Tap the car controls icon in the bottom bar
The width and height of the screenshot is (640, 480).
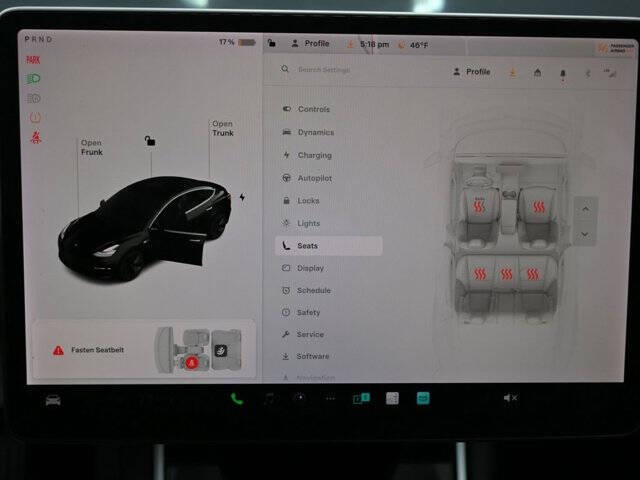tap(53, 400)
